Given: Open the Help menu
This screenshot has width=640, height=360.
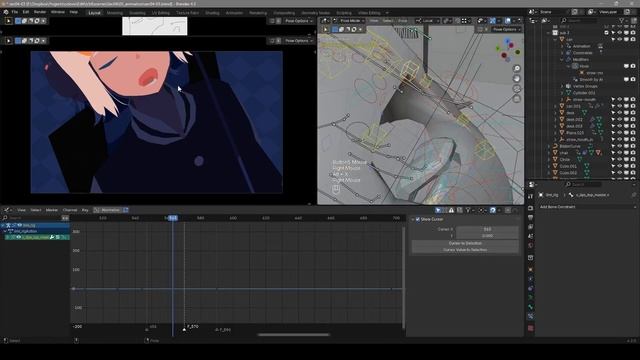Looking at the screenshot, I should [x=74, y=12].
